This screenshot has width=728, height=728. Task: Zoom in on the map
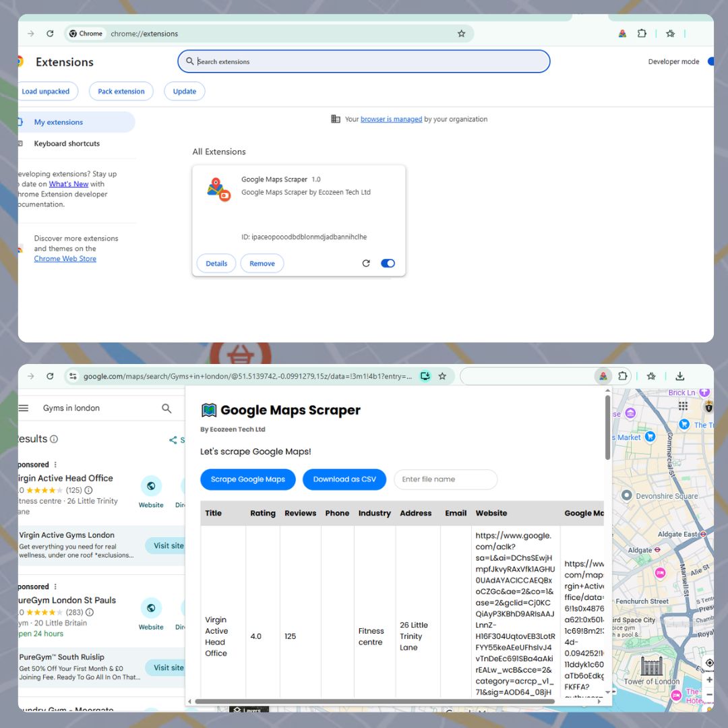pos(709,679)
